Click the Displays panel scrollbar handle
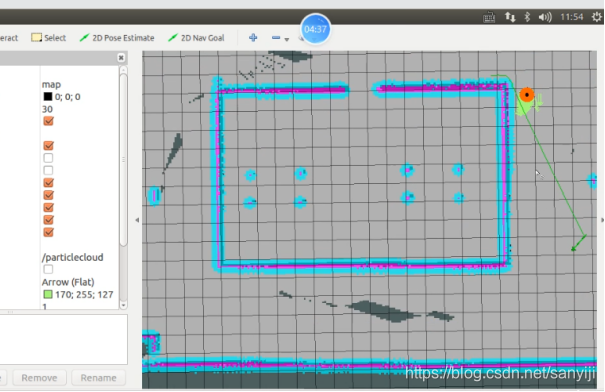This screenshot has width=605, height=392. click(123, 159)
